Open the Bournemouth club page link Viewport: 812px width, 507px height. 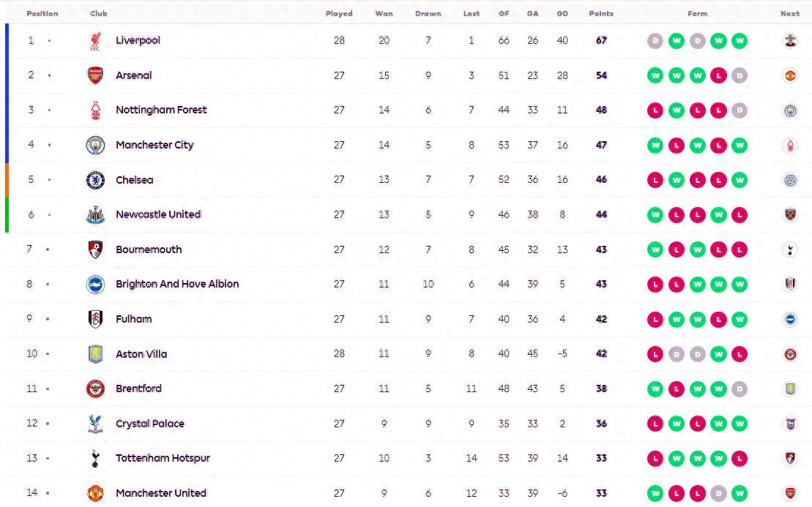pyautogui.click(x=149, y=249)
